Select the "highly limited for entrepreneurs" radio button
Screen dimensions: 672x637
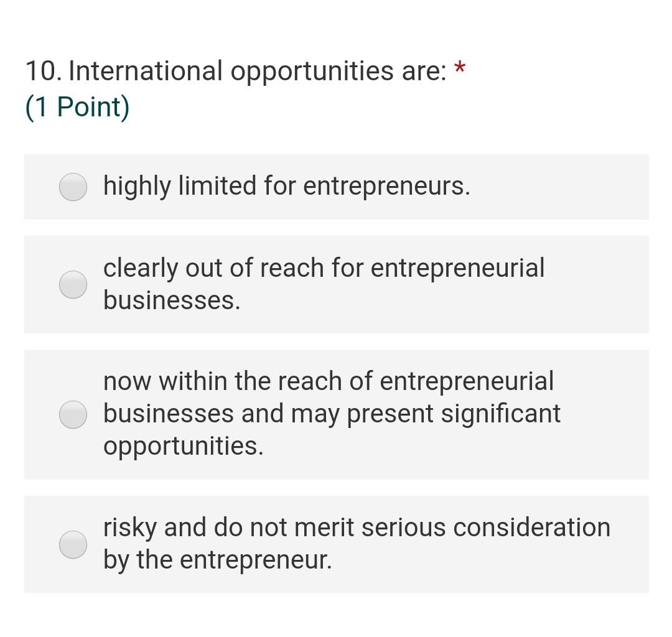(73, 185)
